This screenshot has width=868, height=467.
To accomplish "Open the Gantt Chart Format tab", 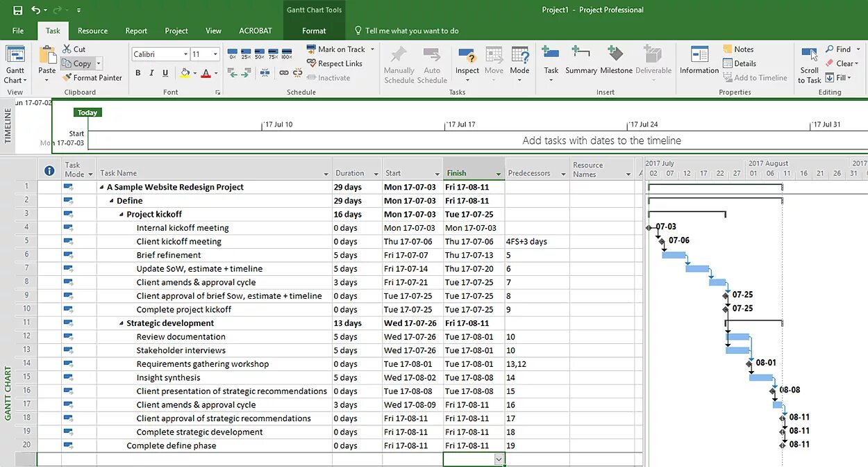I will 314,31.
